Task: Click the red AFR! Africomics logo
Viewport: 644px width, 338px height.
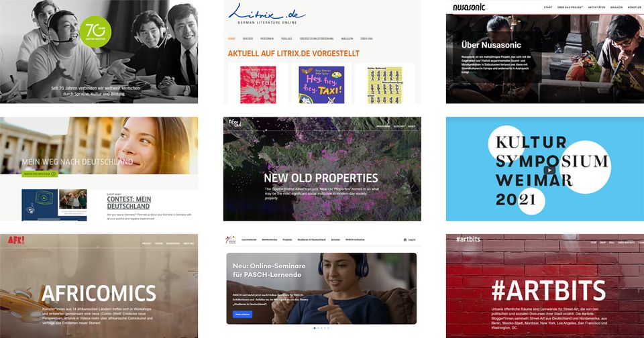Action: click(x=16, y=240)
